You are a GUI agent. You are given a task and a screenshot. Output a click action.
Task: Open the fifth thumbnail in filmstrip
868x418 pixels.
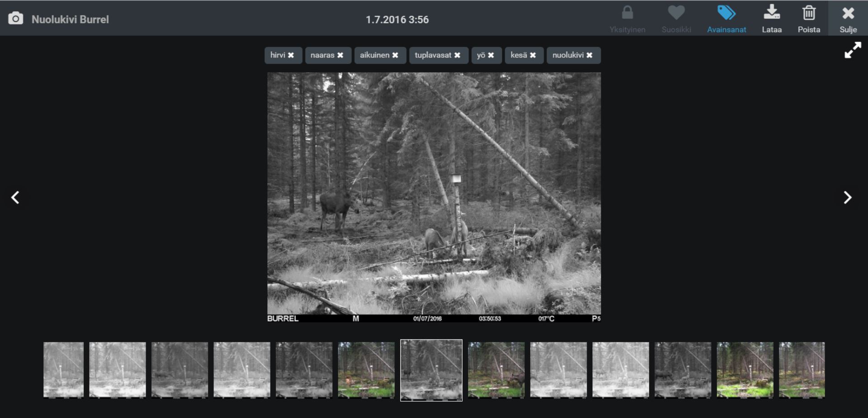pos(304,370)
